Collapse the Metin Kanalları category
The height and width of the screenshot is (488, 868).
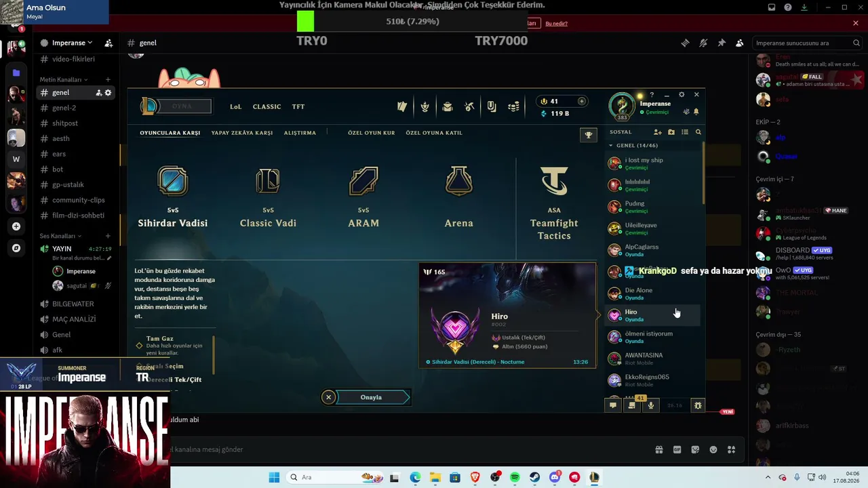(64, 79)
